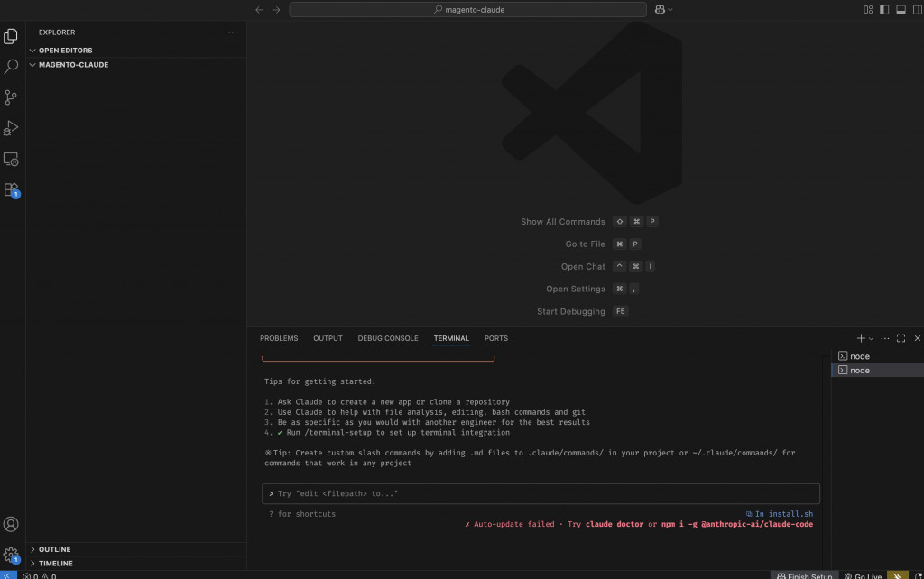Open the Copilot chat icon in title bar
924x579 pixels.
(660, 9)
